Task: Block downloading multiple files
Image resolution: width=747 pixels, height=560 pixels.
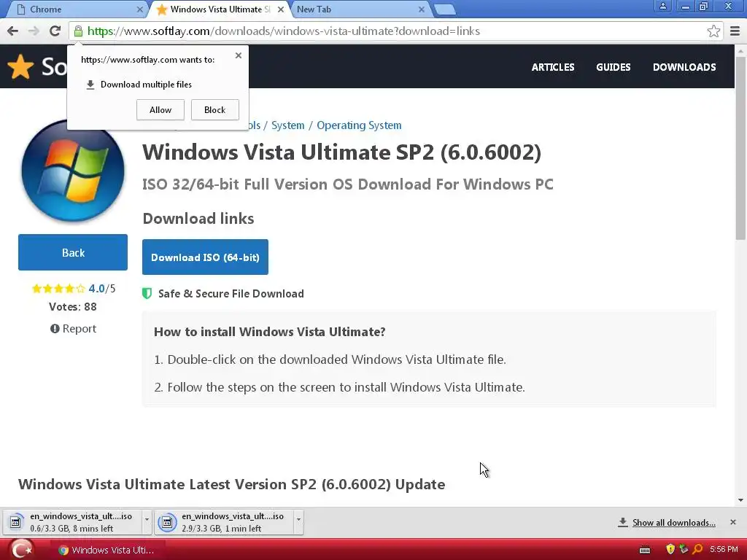Action: pyautogui.click(x=215, y=110)
